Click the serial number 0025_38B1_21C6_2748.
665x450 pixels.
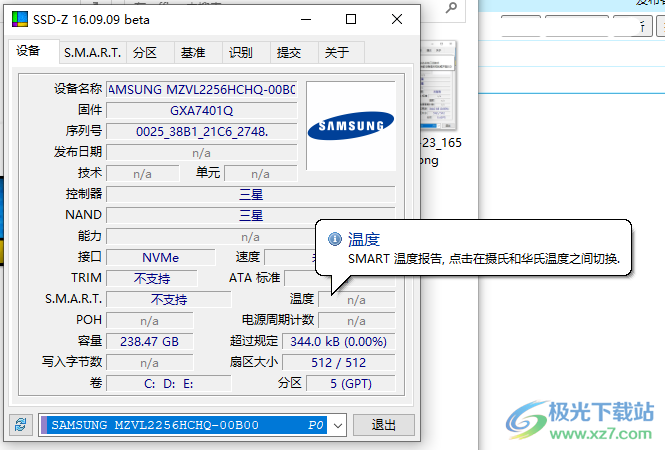click(201, 132)
